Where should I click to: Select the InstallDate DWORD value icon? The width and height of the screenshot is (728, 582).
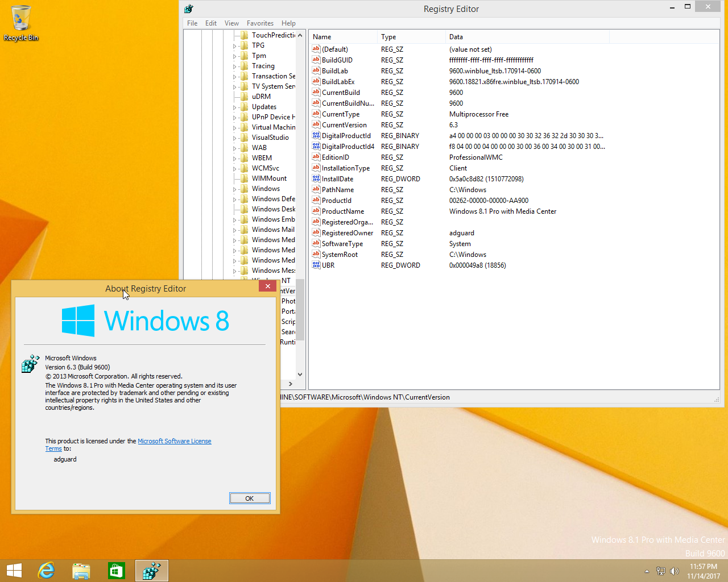pos(316,178)
